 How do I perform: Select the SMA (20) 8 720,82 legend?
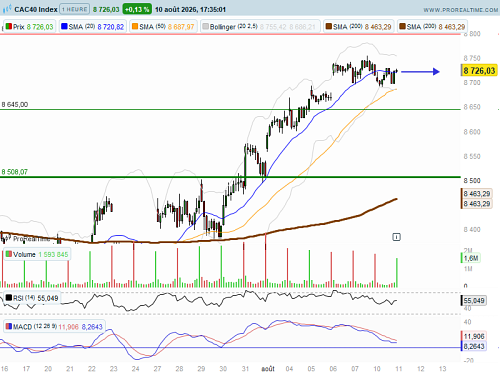93,27
